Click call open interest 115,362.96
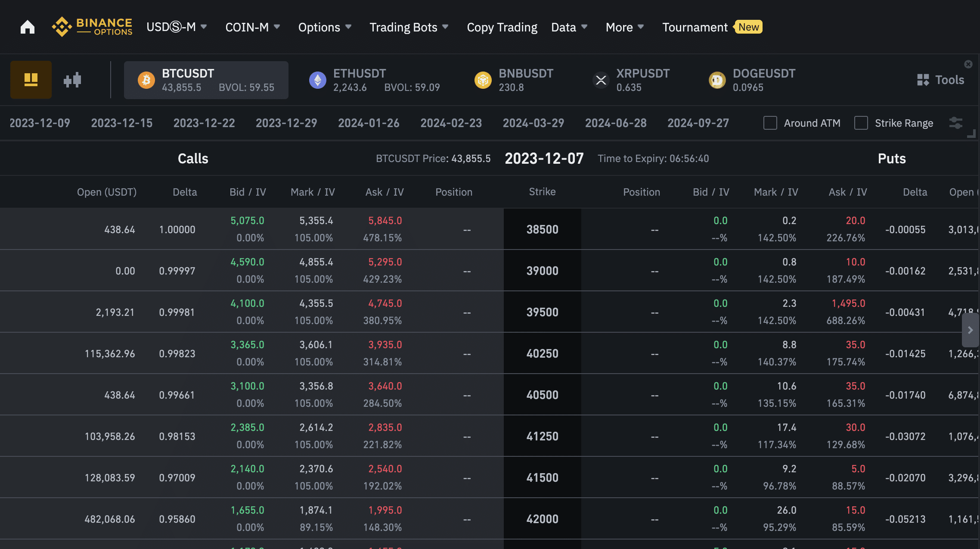980x549 pixels. (110, 354)
